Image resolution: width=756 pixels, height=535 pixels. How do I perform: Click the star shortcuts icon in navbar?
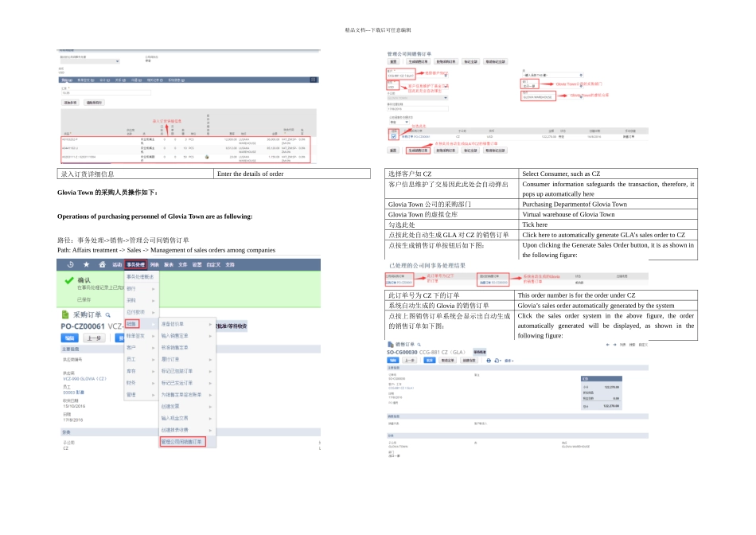(86, 264)
